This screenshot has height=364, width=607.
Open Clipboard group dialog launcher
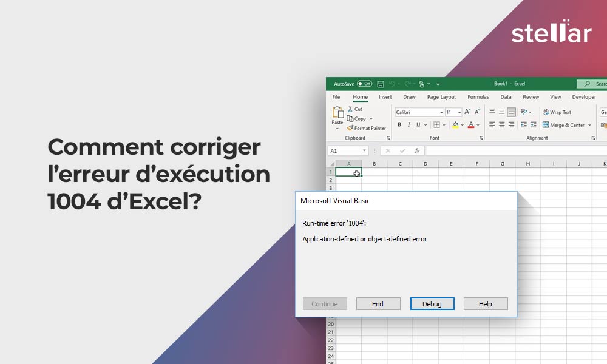pos(388,138)
